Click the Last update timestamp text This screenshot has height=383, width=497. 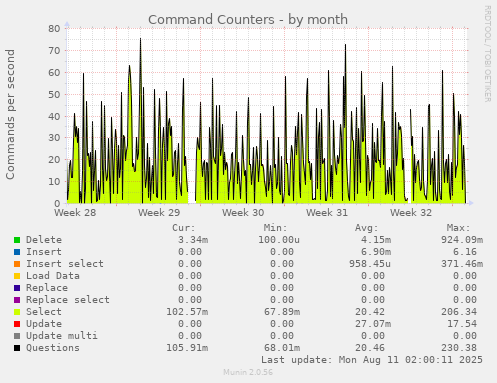pos(372,360)
